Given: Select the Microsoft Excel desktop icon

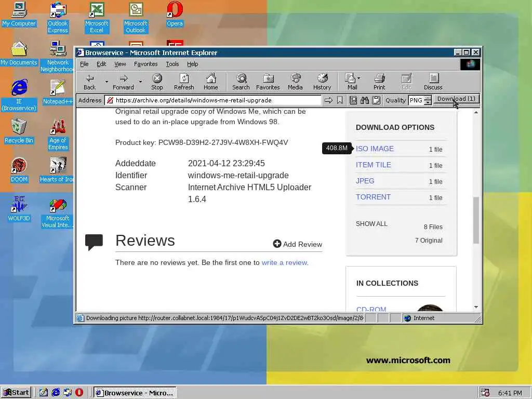Looking at the screenshot, I should (x=97, y=18).
